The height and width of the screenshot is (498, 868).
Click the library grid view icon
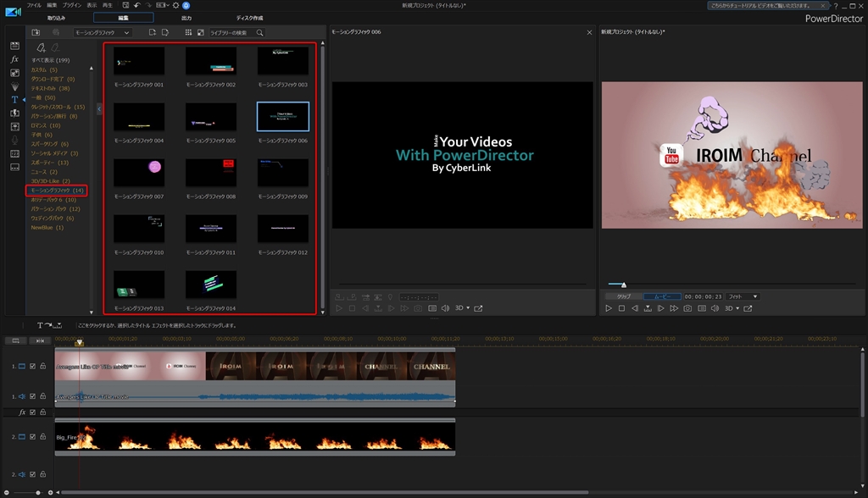coord(188,33)
